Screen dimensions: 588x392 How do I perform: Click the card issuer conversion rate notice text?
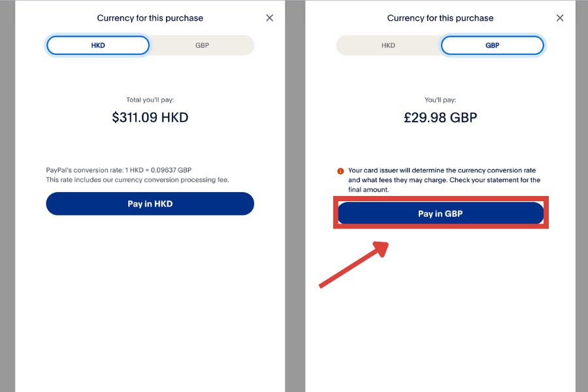click(x=444, y=171)
